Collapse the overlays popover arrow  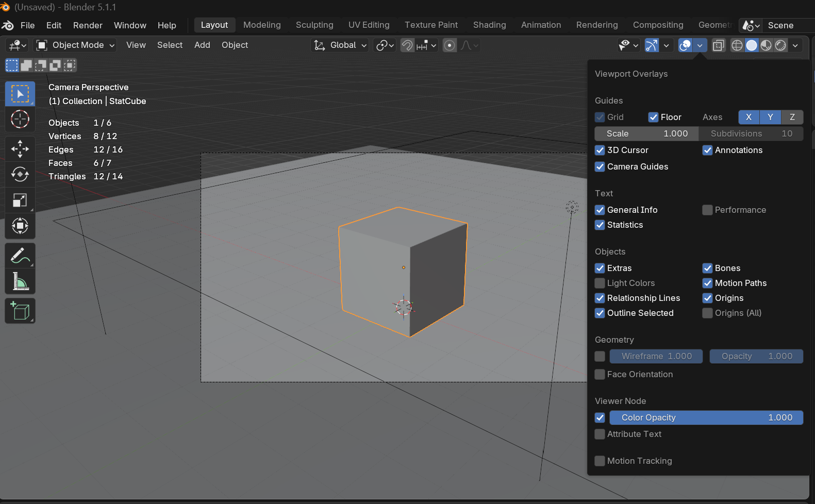pyautogui.click(x=700, y=45)
